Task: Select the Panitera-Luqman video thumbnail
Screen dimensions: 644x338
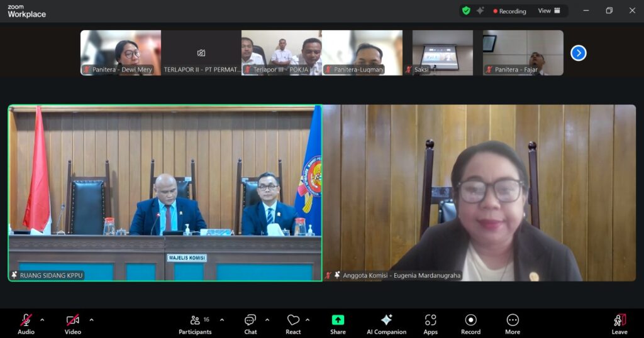Action: tap(362, 53)
